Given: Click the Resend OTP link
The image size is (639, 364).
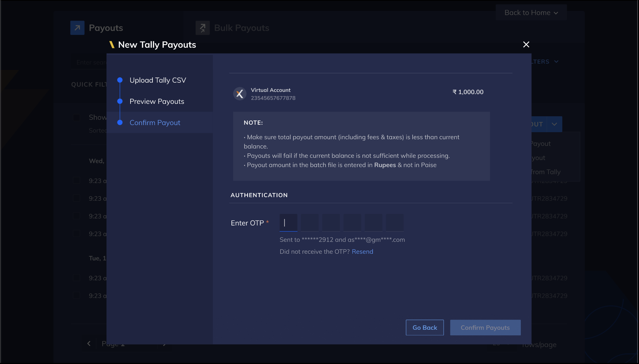Looking at the screenshot, I should coord(362,252).
